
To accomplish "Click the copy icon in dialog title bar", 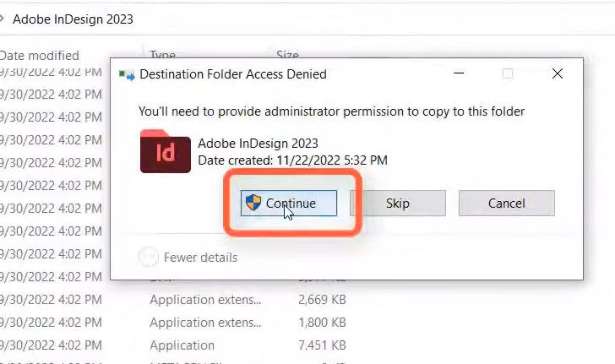I will 128,74.
